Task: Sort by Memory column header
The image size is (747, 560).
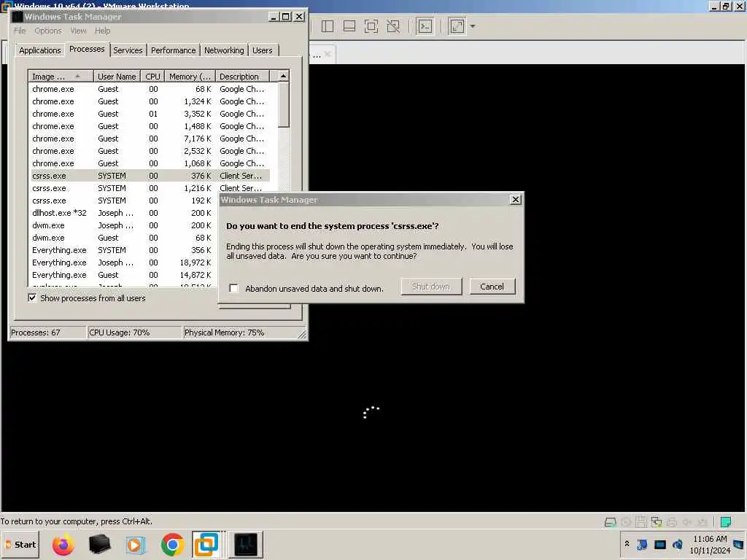Action: 190,76
